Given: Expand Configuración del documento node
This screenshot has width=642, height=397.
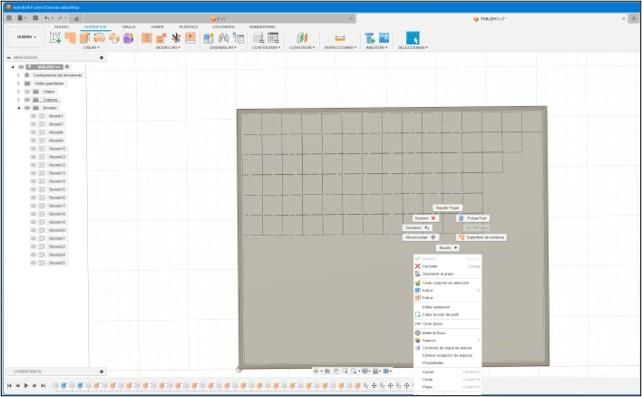Looking at the screenshot, I should click(x=18, y=75).
